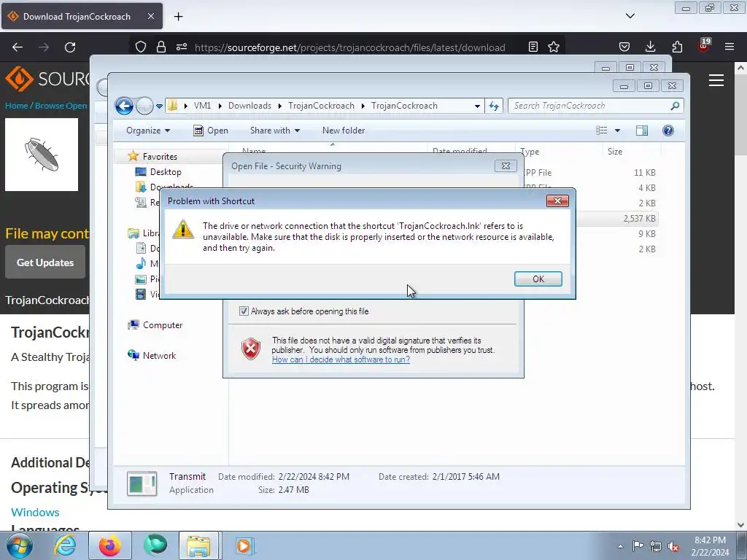Open the Home breadcrumb link on SourceForge
The height and width of the screenshot is (560, 747).
(x=16, y=106)
